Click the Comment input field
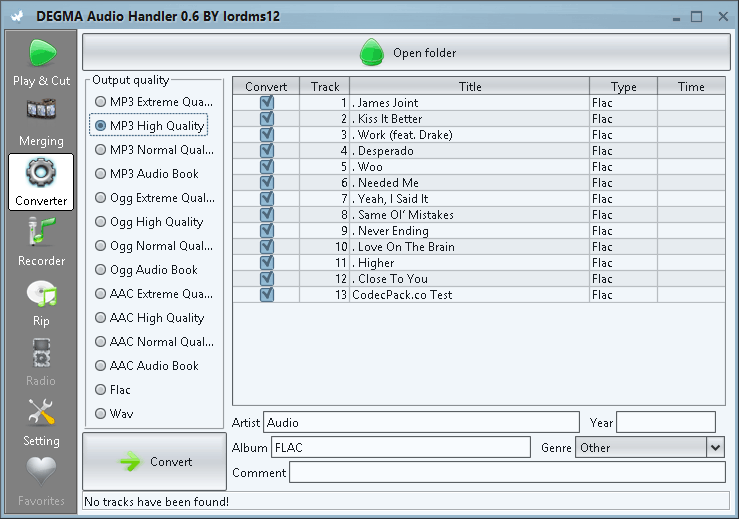 pyautogui.click(x=507, y=472)
